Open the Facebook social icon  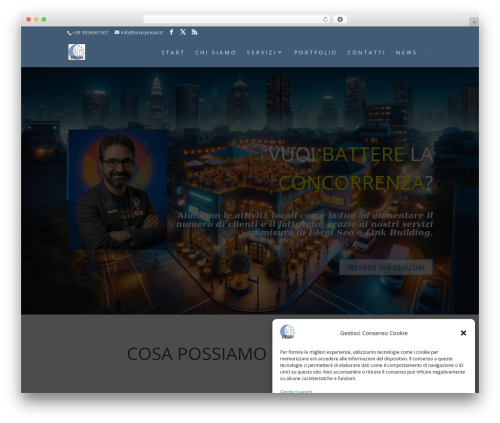coord(171,32)
